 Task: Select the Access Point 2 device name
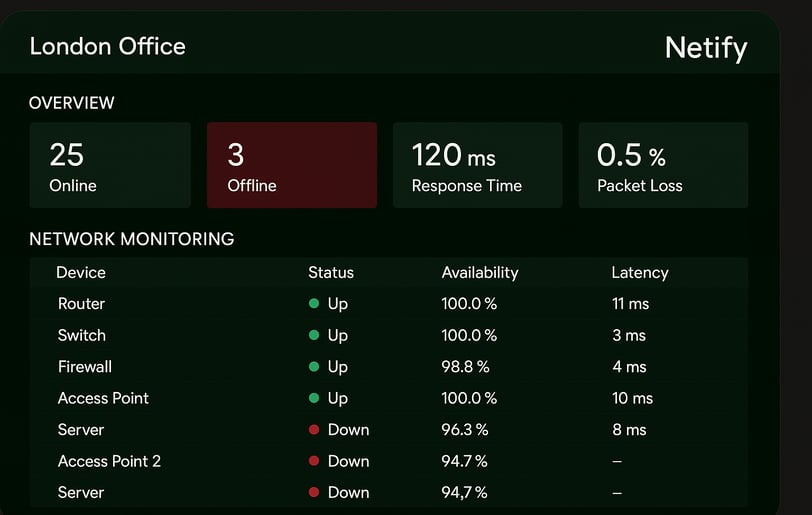point(109,461)
